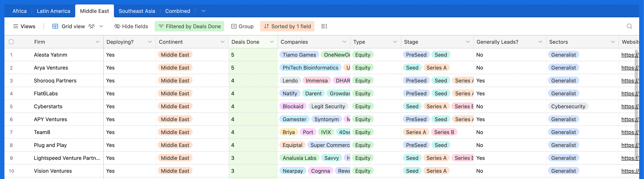Viewport: 644px width, 179px height.
Task: Select the Plug and Play firm cell
Action: click(x=50, y=145)
